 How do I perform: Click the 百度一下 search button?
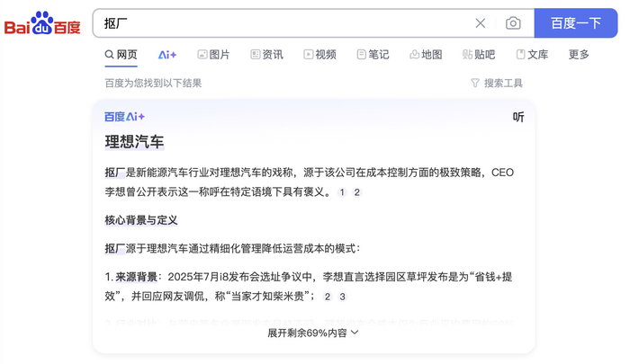(x=576, y=23)
